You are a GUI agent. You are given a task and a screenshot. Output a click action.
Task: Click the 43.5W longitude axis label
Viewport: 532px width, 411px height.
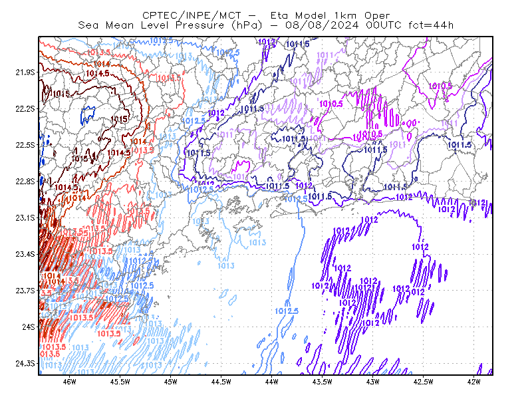point(323,382)
